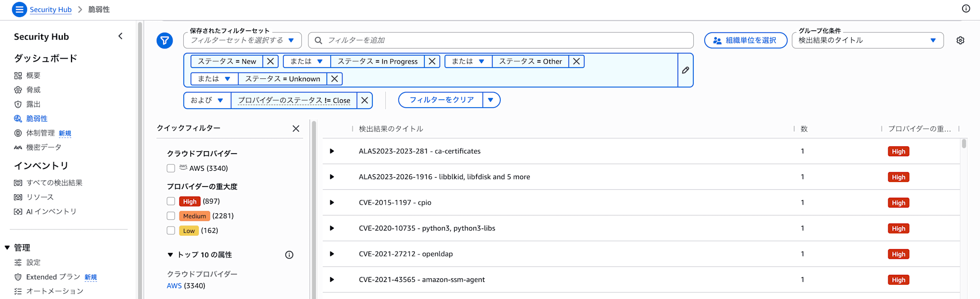Expand the CVE-2015-1197 cpio row

click(x=332, y=203)
